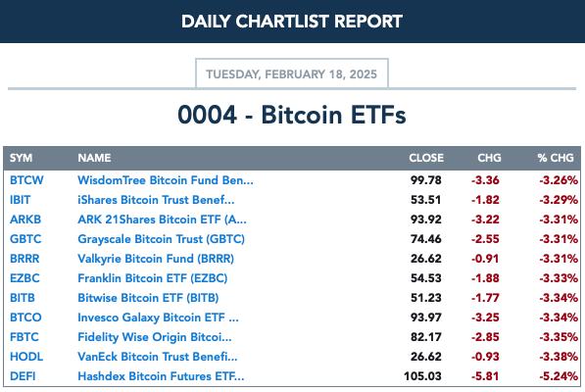Open EZBC ticker chart link
Image resolution: width=585 pixels, height=392 pixels.
24,278
